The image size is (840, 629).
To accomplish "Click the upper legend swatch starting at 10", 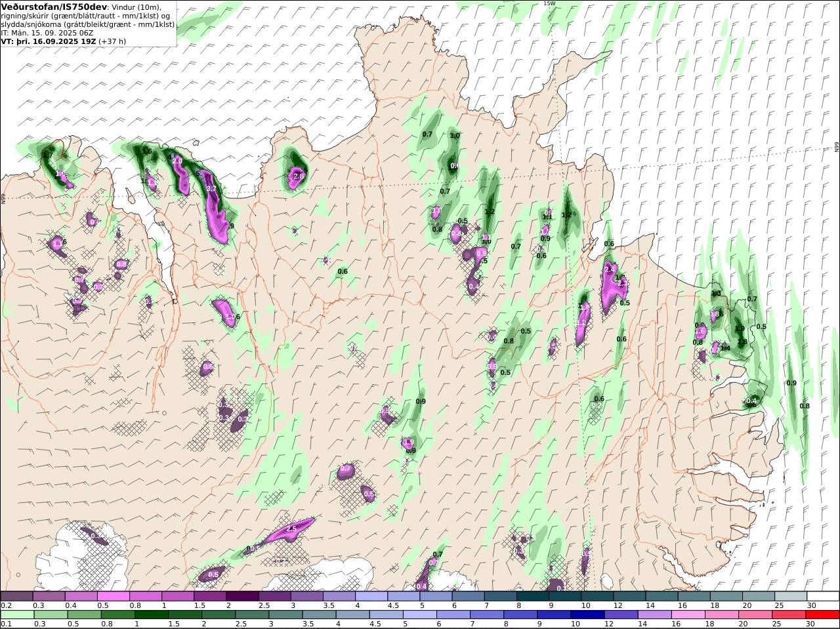I will 597,596.
